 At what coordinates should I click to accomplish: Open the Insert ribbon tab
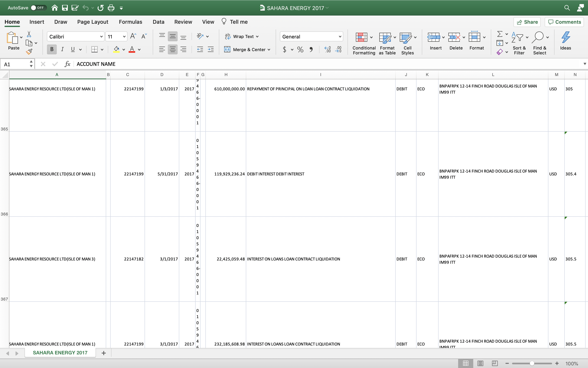[37, 22]
